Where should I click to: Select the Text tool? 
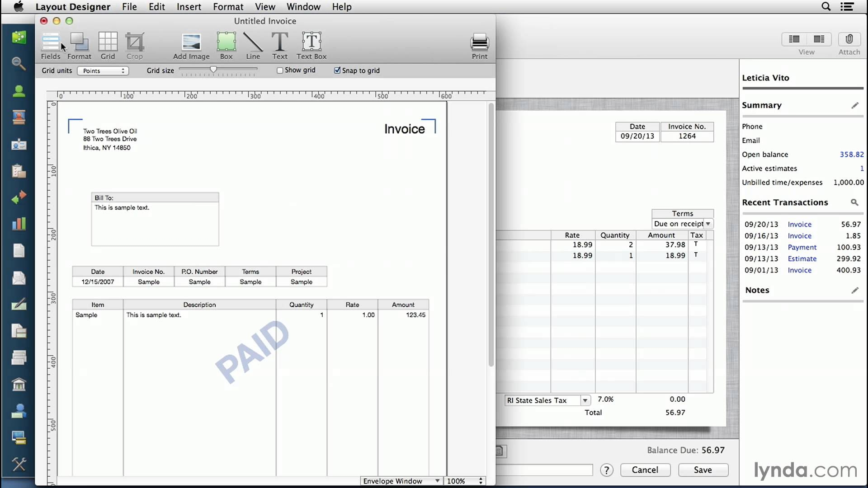tap(279, 45)
